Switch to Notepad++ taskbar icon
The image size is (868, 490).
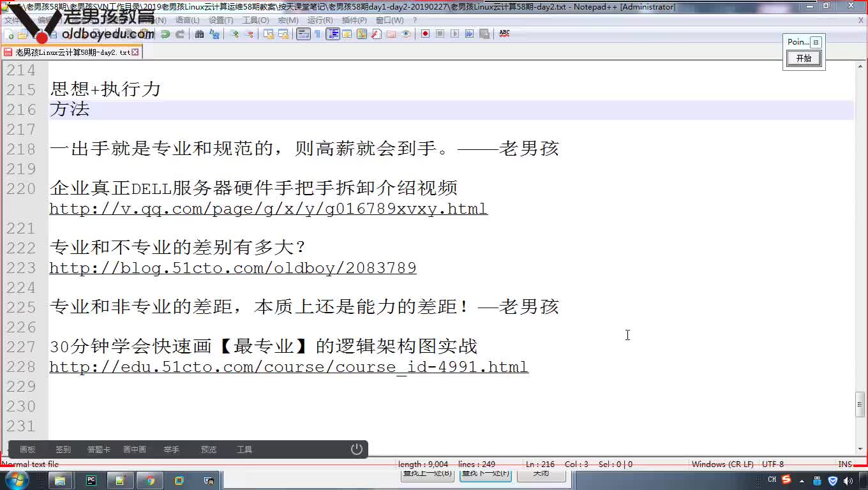pos(120,480)
